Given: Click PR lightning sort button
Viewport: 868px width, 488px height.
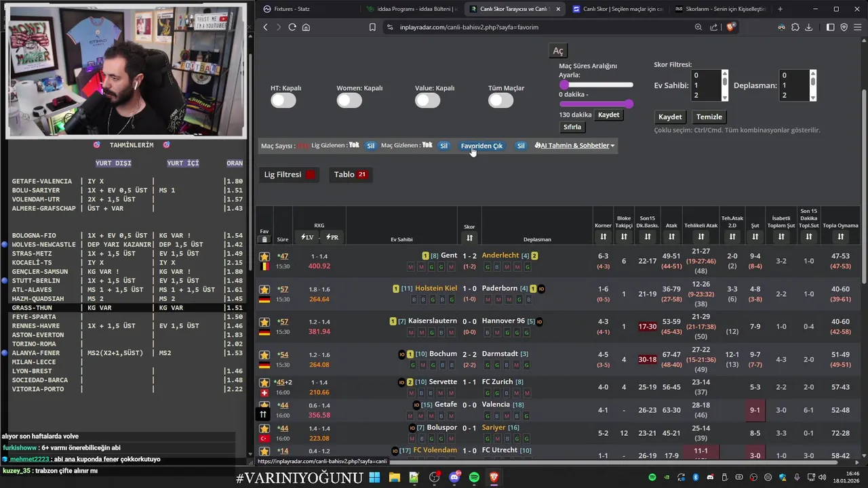Looking at the screenshot, I should coord(332,237).
